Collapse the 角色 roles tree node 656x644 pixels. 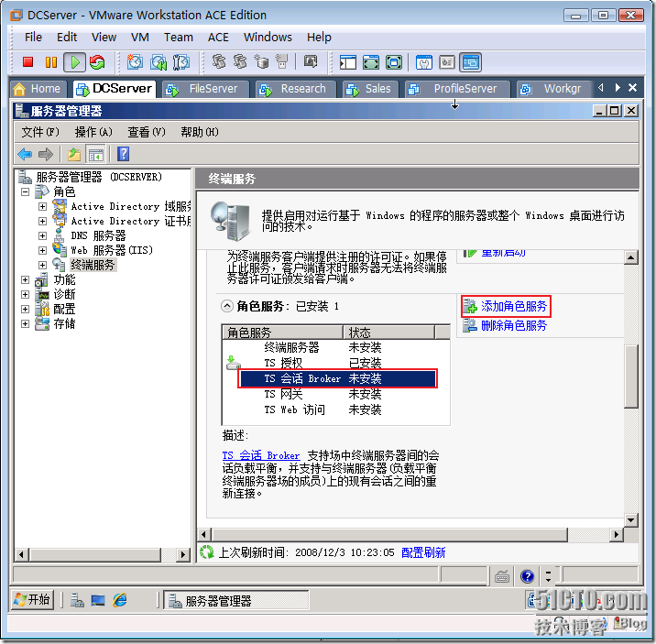(x=26, y=192)
